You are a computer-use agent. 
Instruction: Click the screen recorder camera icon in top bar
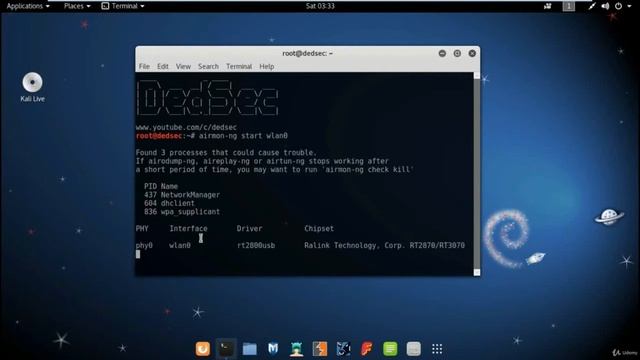click(x=547, y=6)
